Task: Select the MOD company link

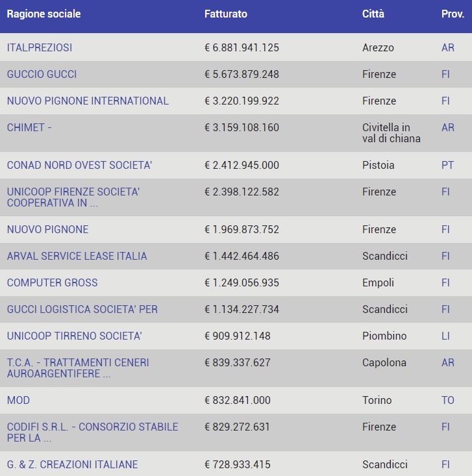Action: pyautogui.click(x=18, y=400)
